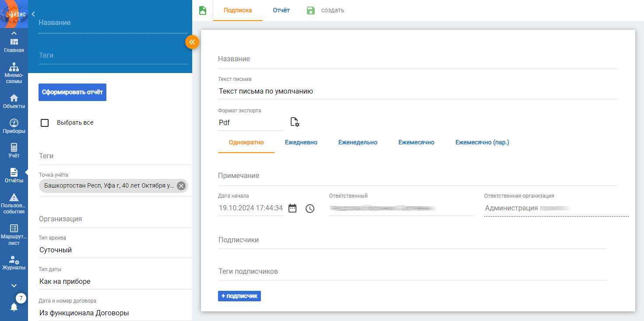Select the Однократно schedule tab
The width and height of the screenshot is (644, 321).
246,143
